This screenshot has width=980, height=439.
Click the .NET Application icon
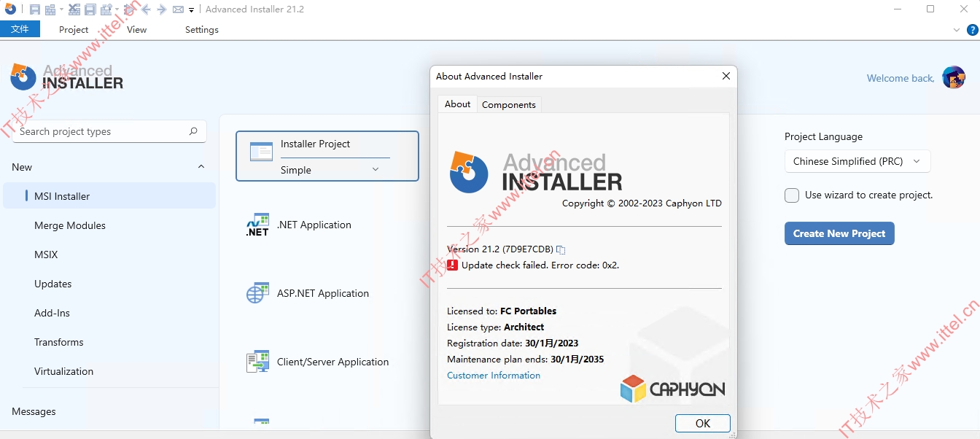coord(257,225)
